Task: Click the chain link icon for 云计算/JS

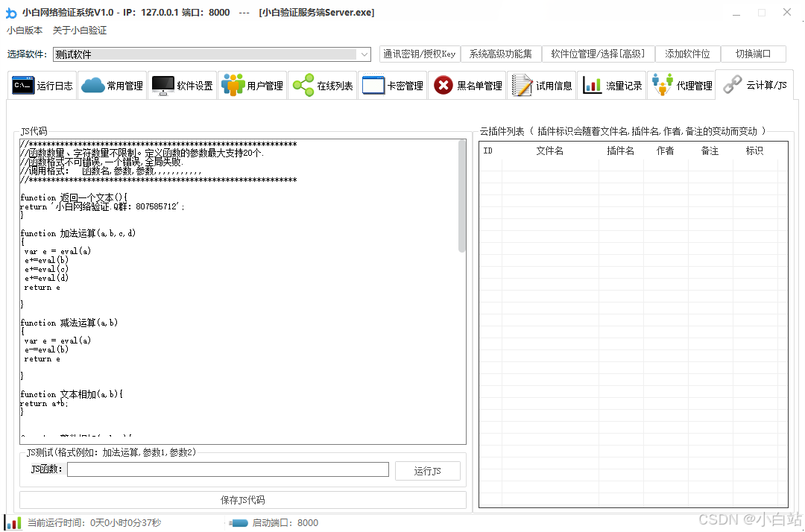Action: coord(732,84)
